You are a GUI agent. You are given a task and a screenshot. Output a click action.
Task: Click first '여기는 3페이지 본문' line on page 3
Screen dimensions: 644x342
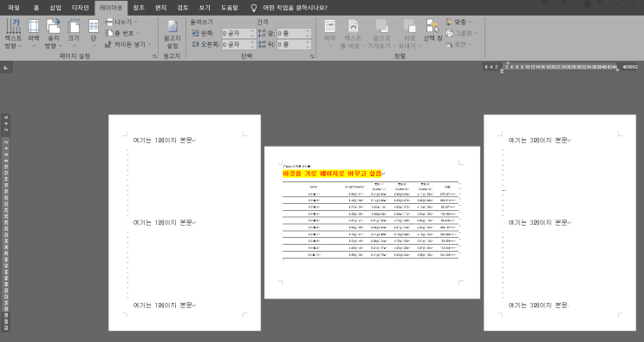(538, 141)
